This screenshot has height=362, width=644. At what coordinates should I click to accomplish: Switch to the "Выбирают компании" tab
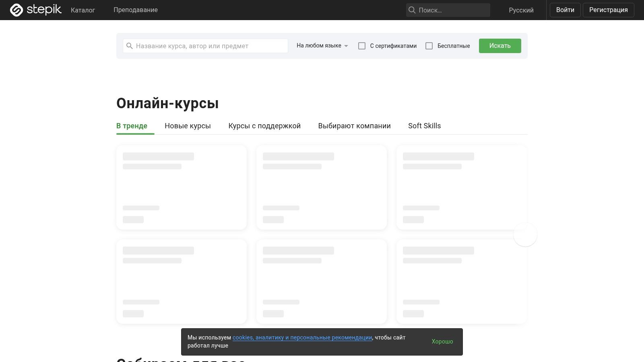(354, 126)
